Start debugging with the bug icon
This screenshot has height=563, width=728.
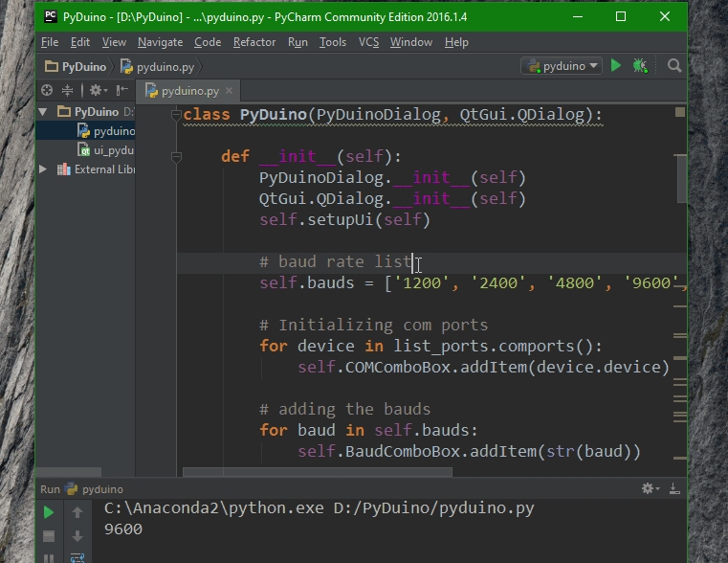[x=640, y=65]
